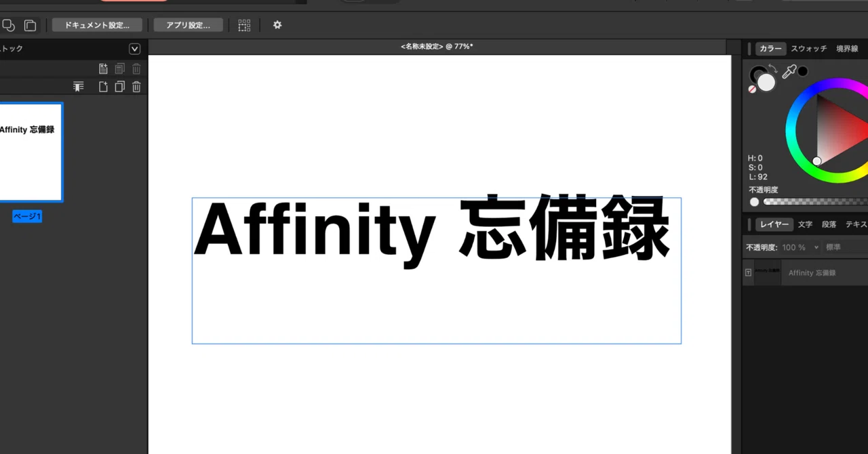Click the H: 0 hue value
This screenshot has width=868, height=454.
755,158
